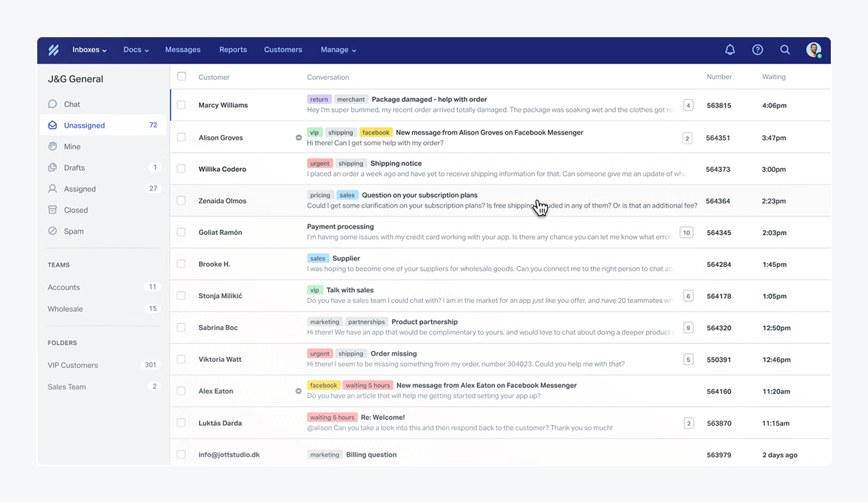Open Reports in the navigation bar
The image size is (868, 502).
point(232,50)
